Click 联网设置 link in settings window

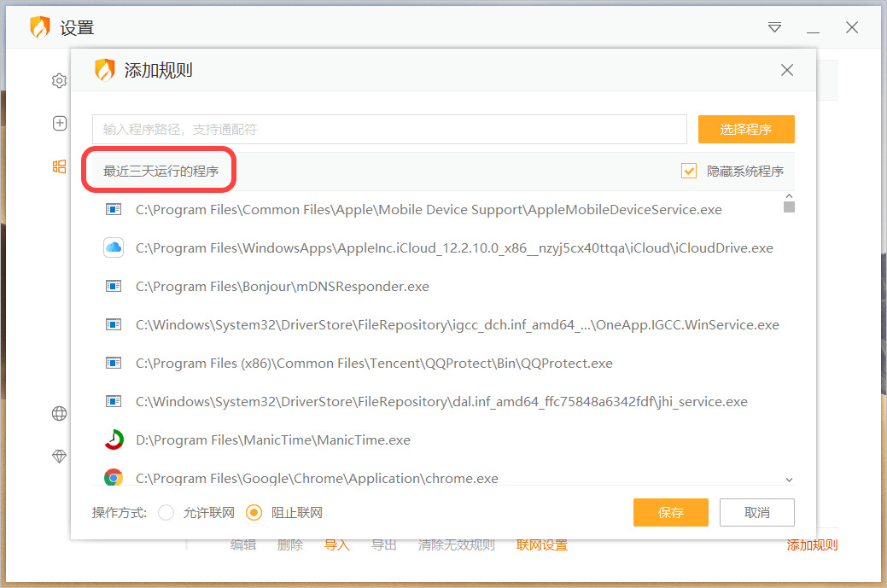(x=542, y=545)
